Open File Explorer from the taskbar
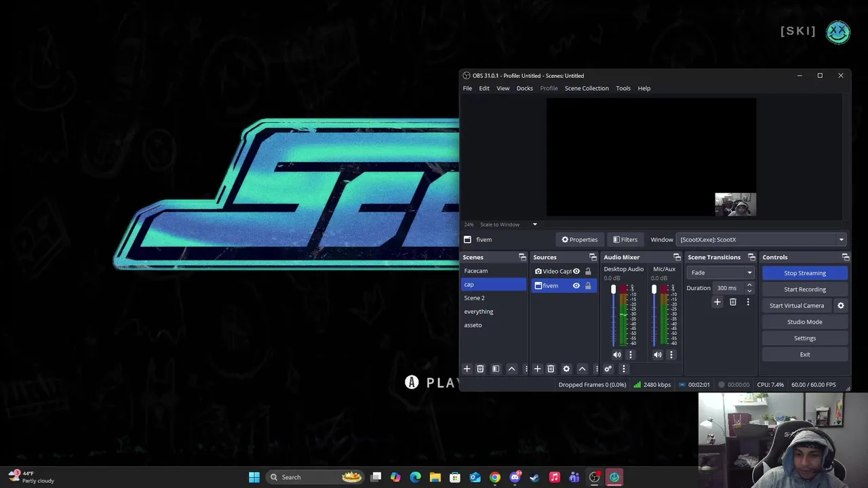This screenshot has height=488, width=868. [x=435, y=477]
